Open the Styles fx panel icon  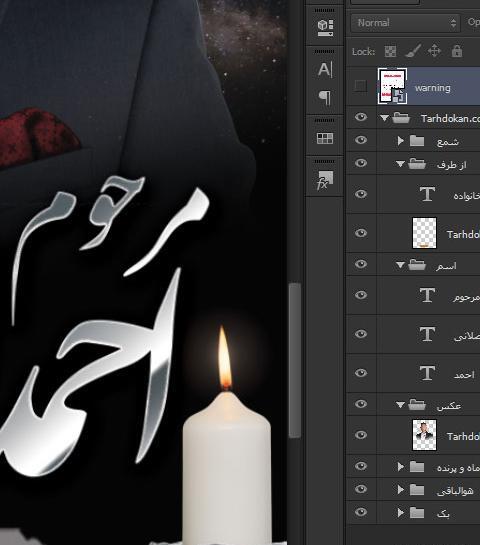pyautogui.click(x=325, y=180)
